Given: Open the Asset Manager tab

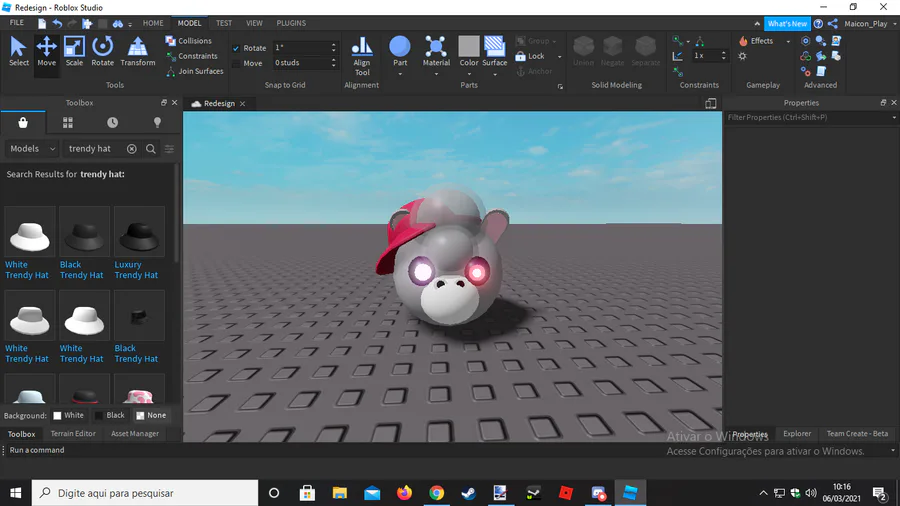Looking at the screenshot, I should [x=135, y=434].
